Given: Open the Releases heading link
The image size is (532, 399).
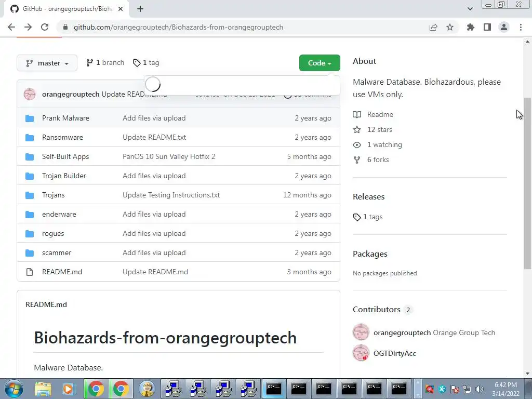Looking at the screenshot, I should coord(369,197).
